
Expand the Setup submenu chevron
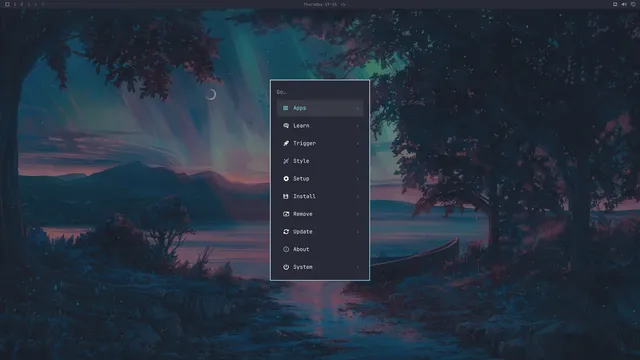tap(358, 179)
